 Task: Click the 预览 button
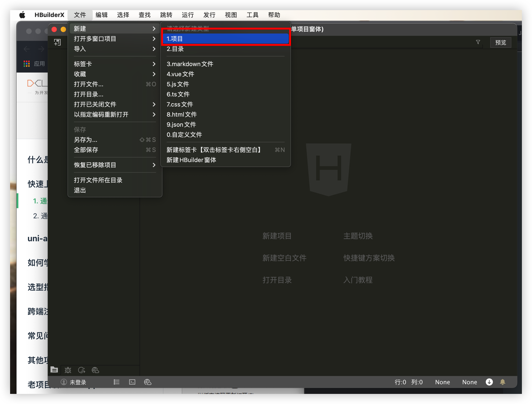pyautogui.click(x=501, y=42)
